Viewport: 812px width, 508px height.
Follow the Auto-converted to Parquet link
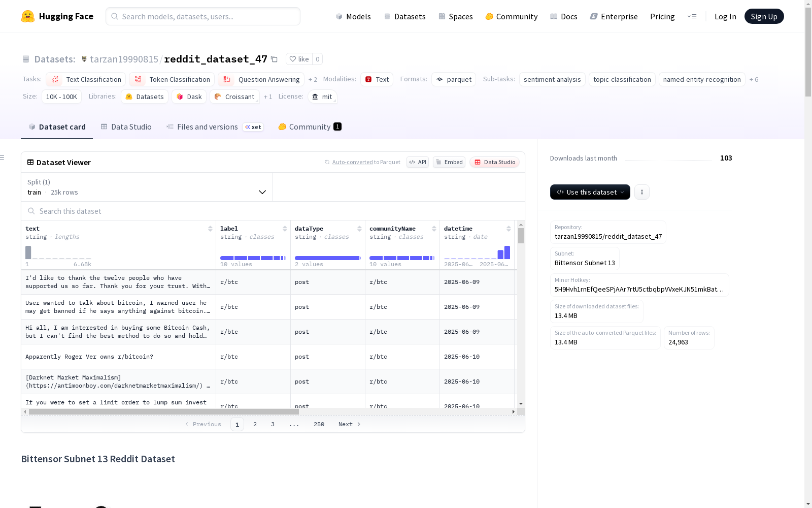click(362, 162)
